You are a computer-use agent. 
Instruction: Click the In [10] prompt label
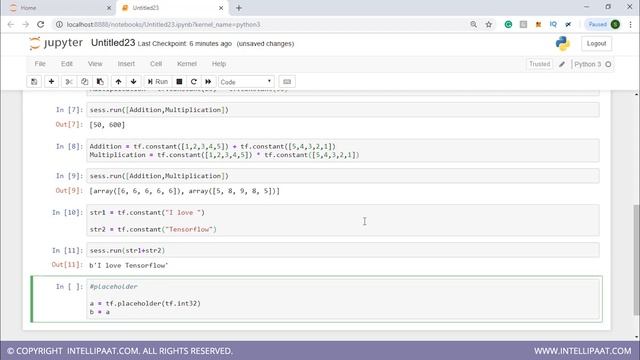[x=67, y=213]
